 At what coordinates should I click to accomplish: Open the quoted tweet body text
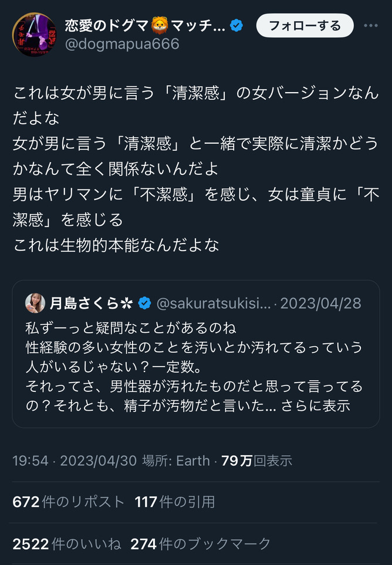point(194,364)
